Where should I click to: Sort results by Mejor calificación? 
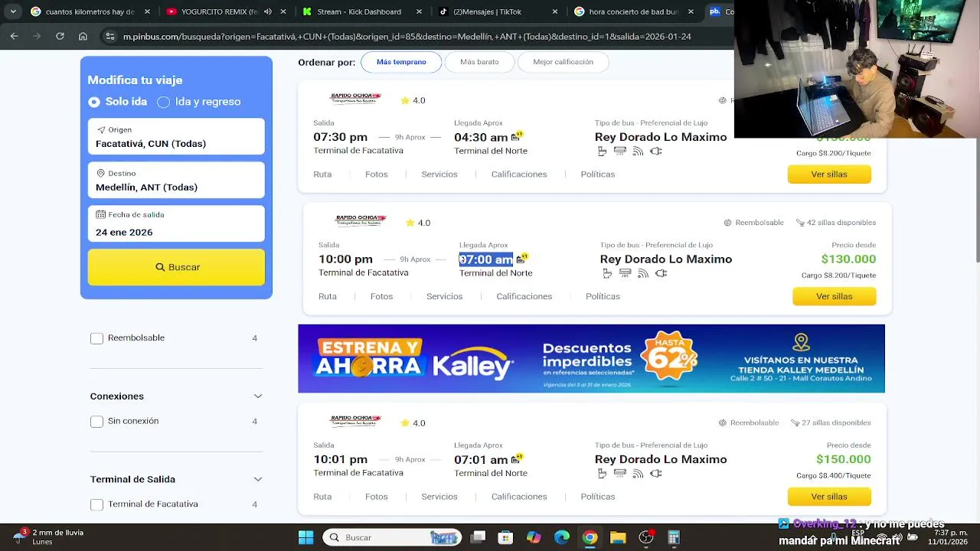(x=563, y=62)
